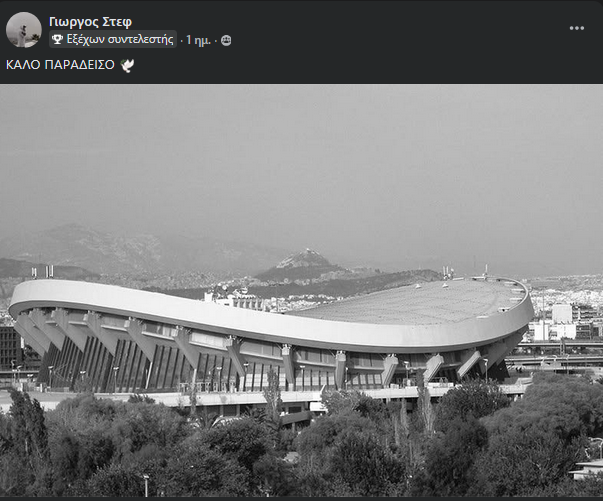Open the three-dots post options menu
Screen dimensions: 603x501
(x=576, y=28)
